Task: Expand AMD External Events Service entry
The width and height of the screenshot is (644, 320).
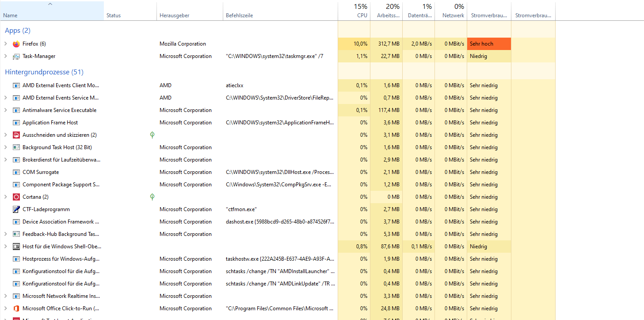Action: 6,98
